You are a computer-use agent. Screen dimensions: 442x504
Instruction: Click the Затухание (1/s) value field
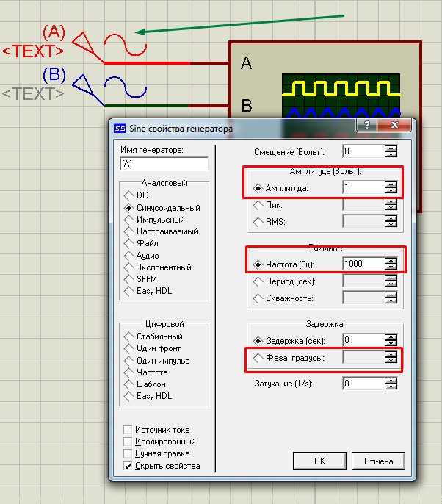[x=363, y=384]
